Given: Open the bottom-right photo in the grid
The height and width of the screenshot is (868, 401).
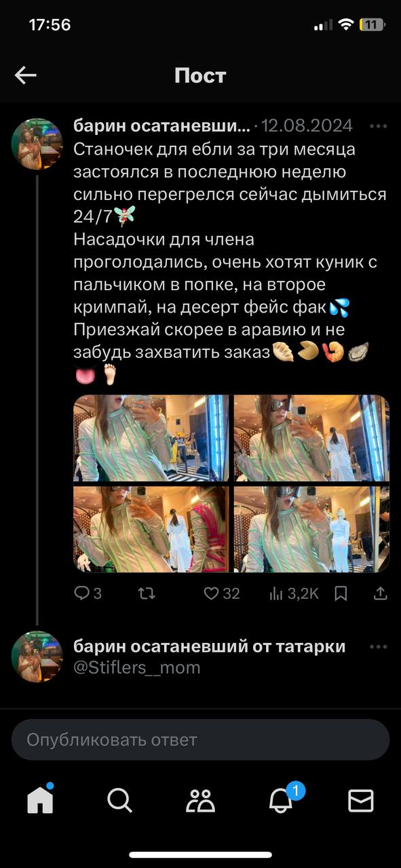Looking at the screenshot, I should tap(311, 529).
